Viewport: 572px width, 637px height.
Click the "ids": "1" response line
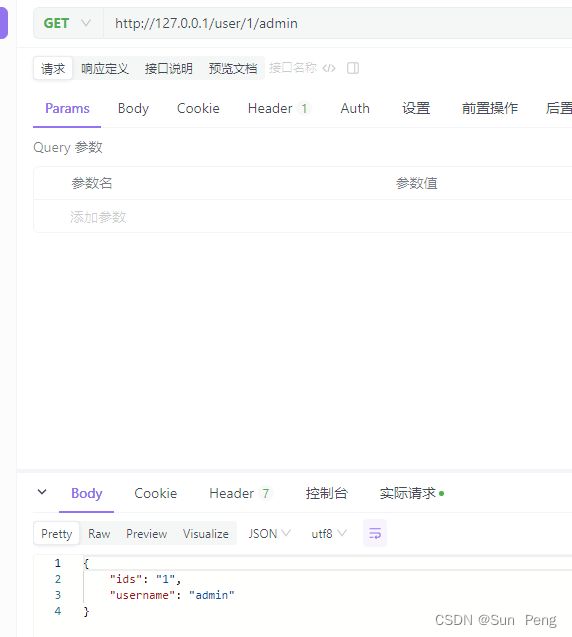click(145, 579)
